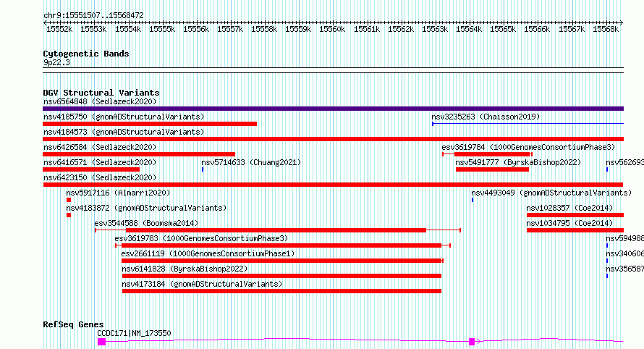The height and width of the screenshot is (349, 644).
Task: Click the 9p22.3 cytogenetic band label
Action: point(56,63)
